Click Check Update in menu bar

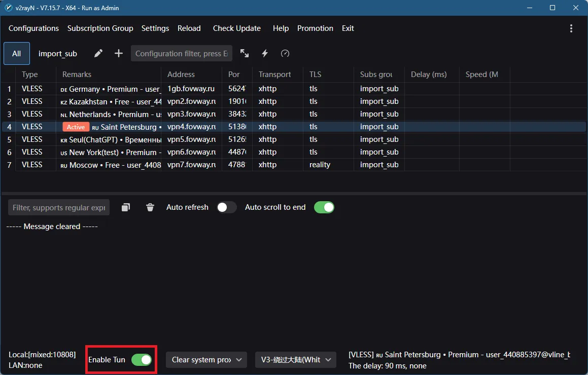point(236,28)
